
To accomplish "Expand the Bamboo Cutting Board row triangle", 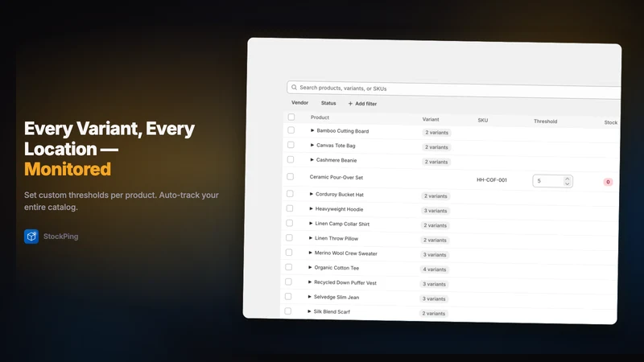I will pyautogui.click(x=312, y=130).
